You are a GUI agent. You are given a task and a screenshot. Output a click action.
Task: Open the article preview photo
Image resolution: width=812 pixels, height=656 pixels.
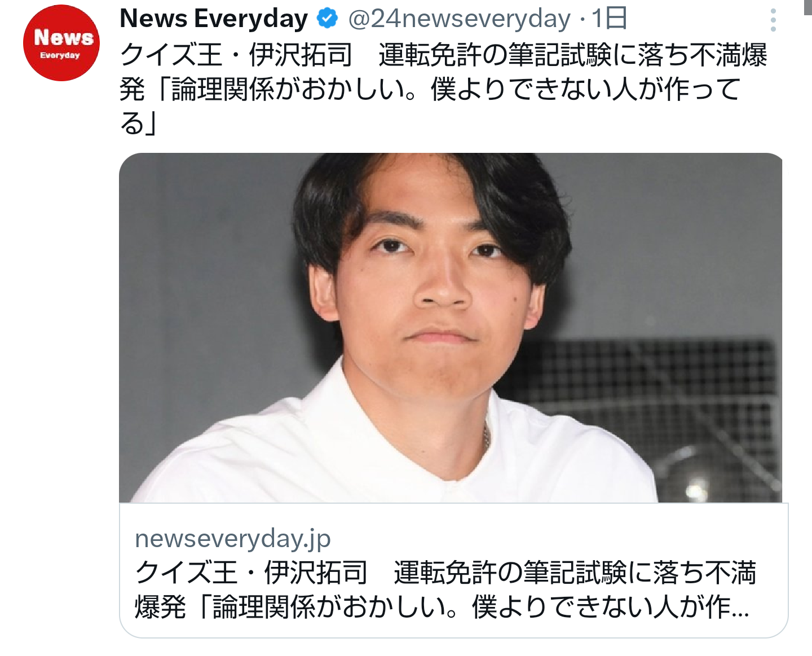coord(451,327)
